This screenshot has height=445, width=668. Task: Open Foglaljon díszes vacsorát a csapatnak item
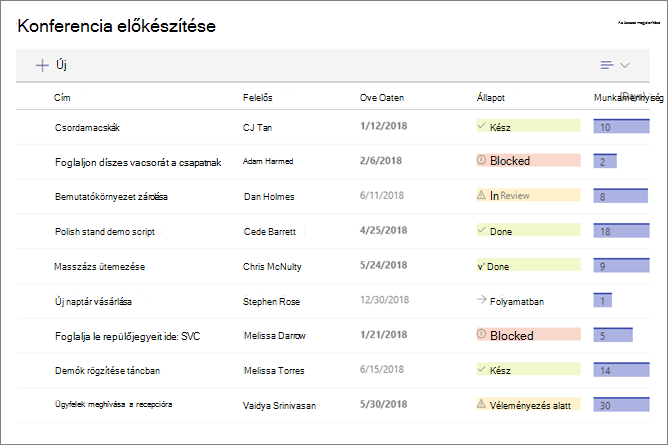pyautogui.click(x=138, y=162)
